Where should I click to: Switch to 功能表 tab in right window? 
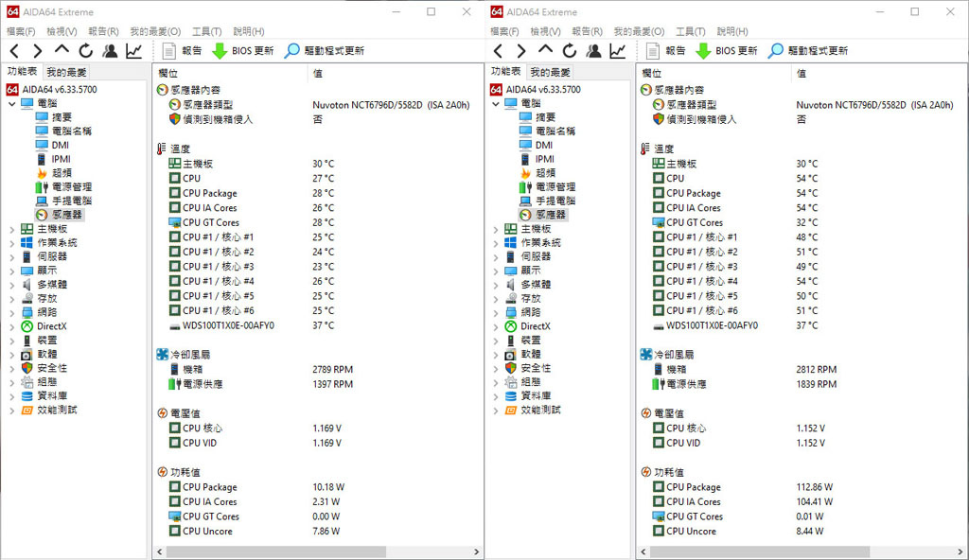[505, 72]
